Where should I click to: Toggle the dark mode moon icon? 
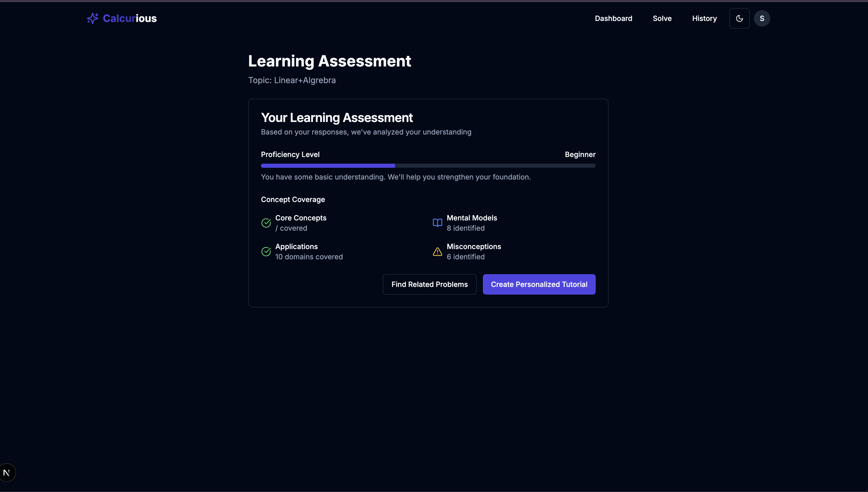coord(739,18)
